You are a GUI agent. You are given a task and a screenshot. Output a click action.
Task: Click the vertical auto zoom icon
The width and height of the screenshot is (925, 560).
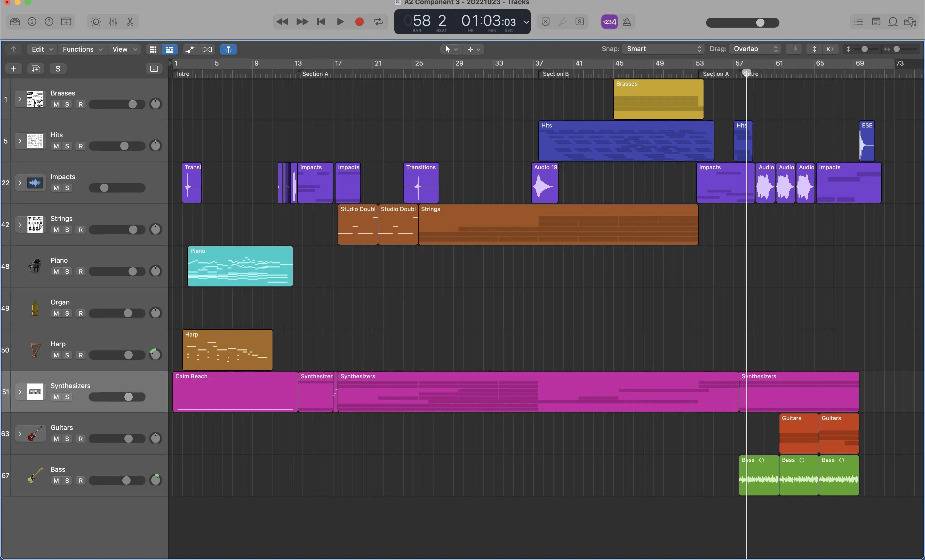(x=814, y=49)
